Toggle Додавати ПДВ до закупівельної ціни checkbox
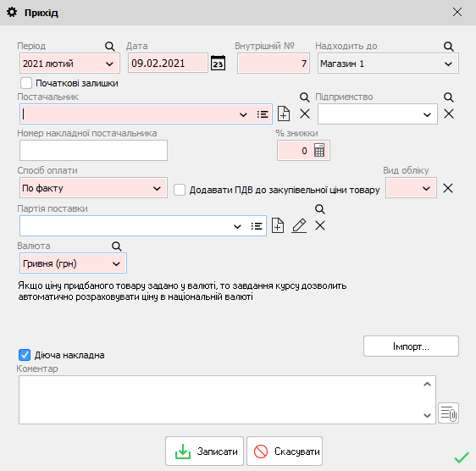This screenshot has height=471, width=476. pyautogui.click(x=180, y=190)
